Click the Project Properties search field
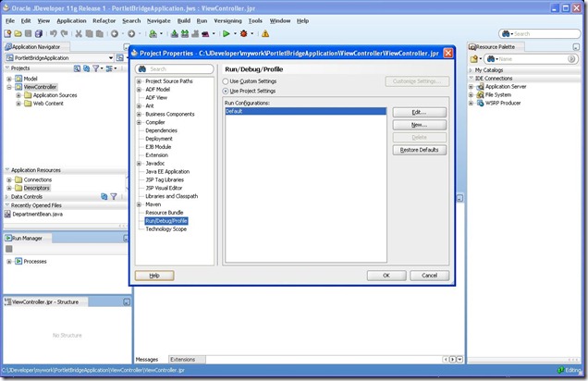 point(175,69)
